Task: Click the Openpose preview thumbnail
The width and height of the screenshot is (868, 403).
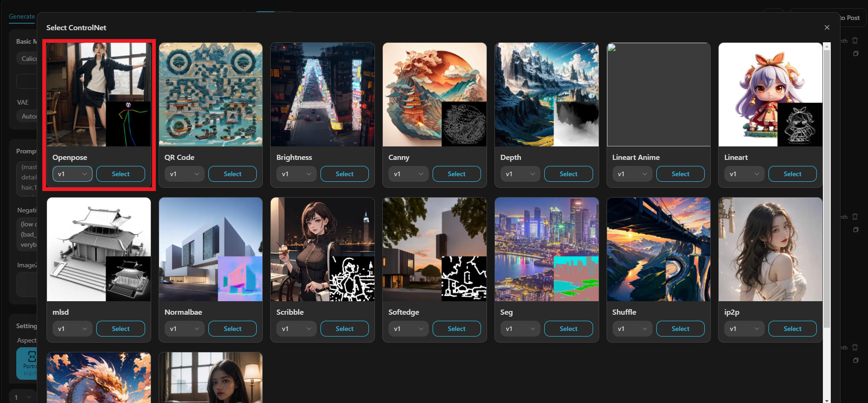Action: pyautogui.click(x=99, y=95)
